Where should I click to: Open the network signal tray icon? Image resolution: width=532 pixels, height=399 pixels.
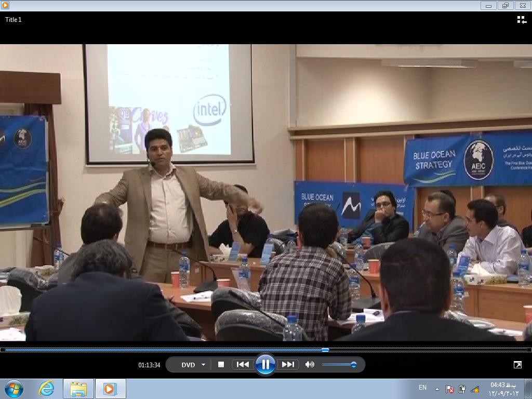[x=475, y=389]
